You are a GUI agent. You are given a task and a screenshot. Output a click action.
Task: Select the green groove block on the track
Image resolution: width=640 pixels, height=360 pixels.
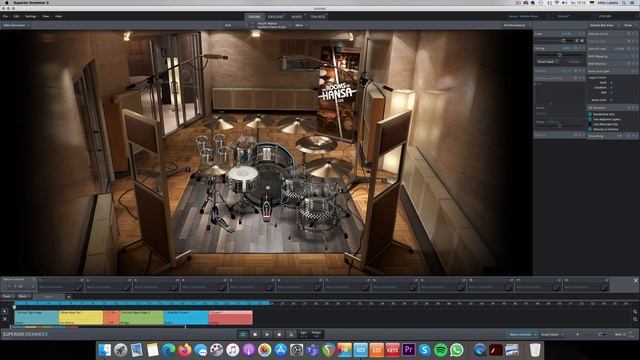coord(142,318)
